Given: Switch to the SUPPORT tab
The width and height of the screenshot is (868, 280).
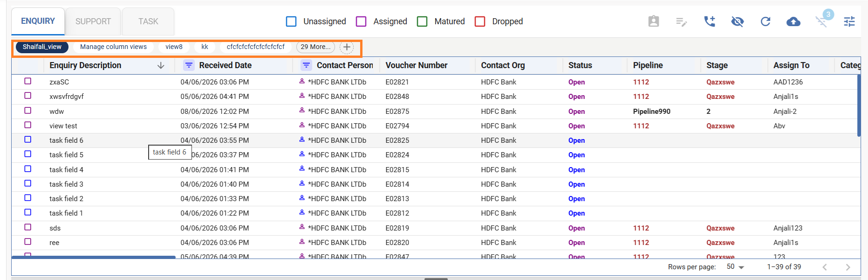Looking at the screenshot, I should pos(93,21).
